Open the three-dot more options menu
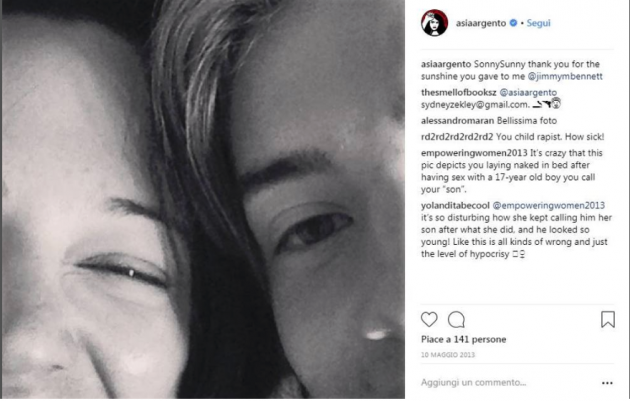This screenshot has width=630, height=401. pyautogui.click(x=606, y=382)
